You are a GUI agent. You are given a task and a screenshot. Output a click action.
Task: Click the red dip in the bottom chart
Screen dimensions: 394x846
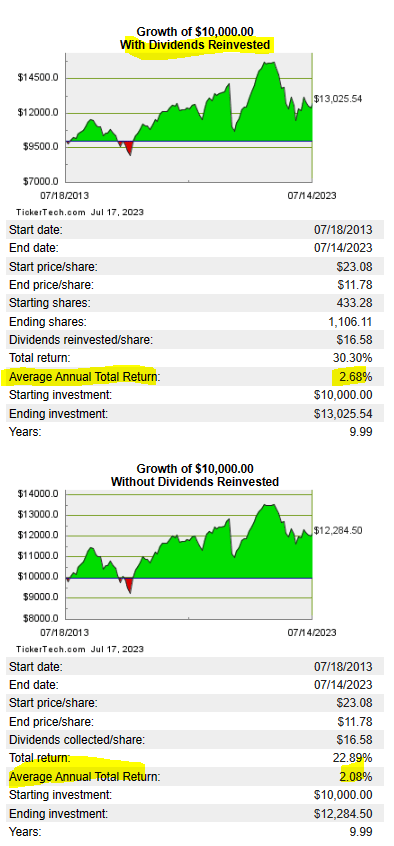click(127, 585)
